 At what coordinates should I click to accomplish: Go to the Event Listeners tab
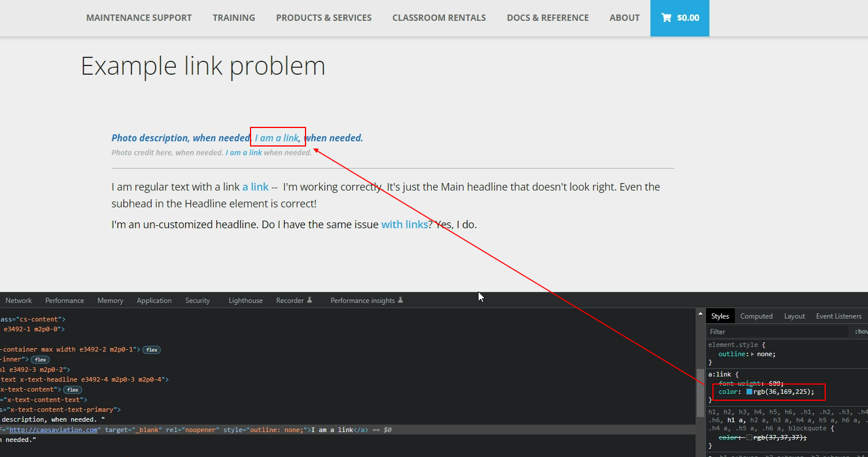click(x=838, y=316)
